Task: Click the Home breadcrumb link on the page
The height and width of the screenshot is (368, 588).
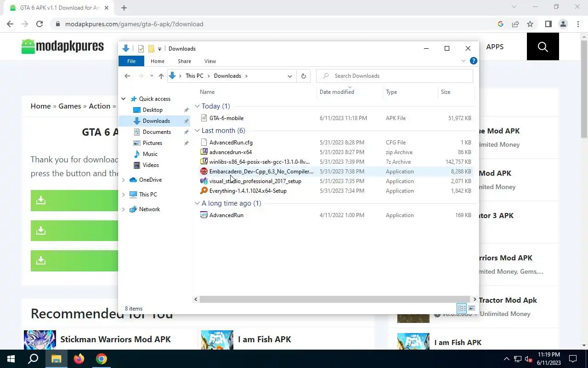Action: click(x=40, y=106)
